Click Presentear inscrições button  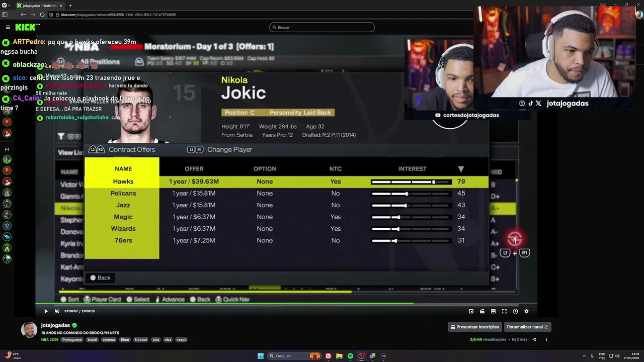click(x=475, y=327)
